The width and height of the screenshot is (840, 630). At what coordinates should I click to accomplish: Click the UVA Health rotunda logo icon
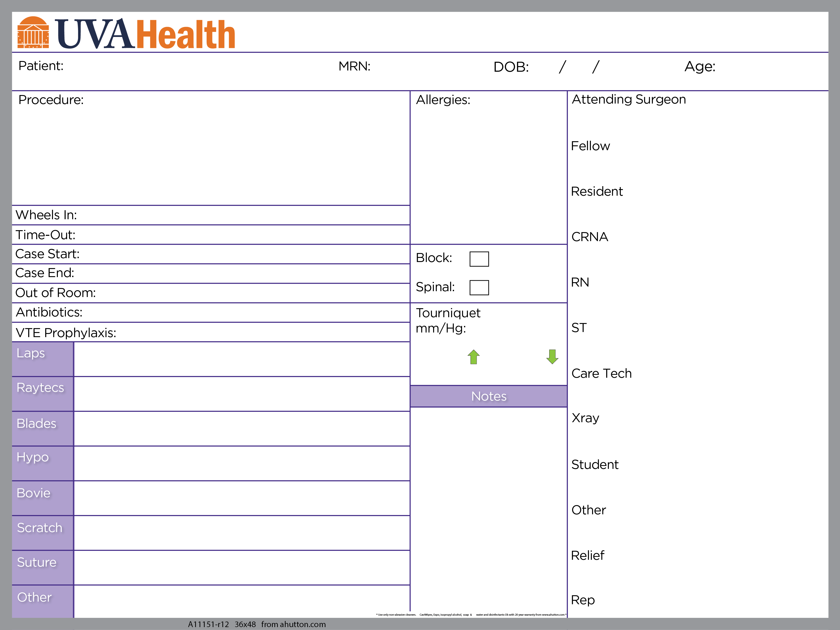point(33,32)
